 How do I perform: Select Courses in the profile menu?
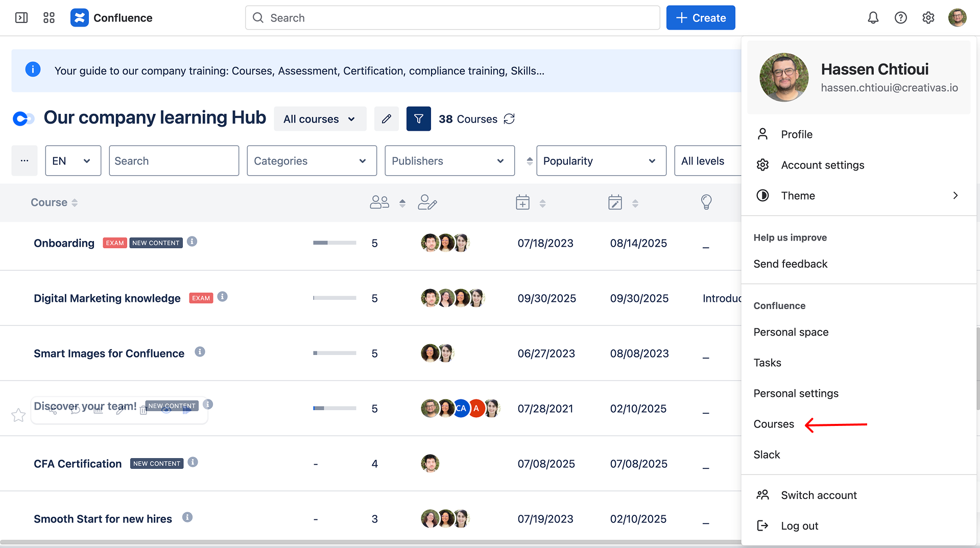coord(774,424)
